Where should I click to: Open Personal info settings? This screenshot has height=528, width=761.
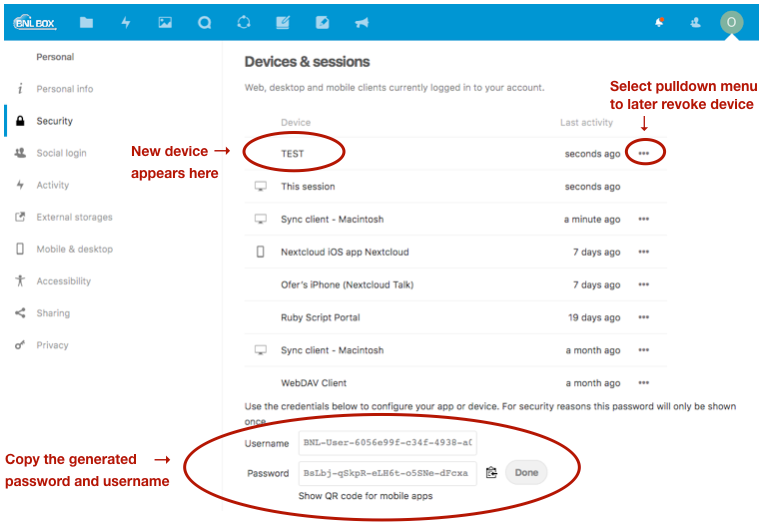(x=65, y=89)
